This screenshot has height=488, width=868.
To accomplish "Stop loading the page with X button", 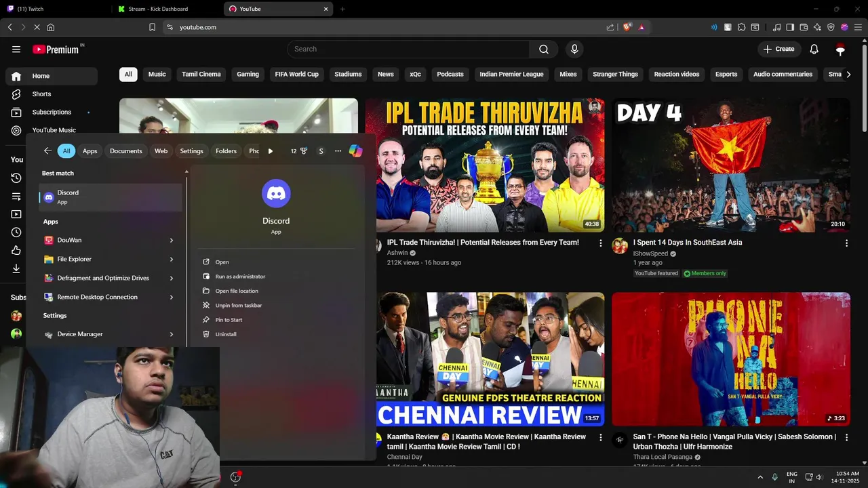I will click(37, 27).
